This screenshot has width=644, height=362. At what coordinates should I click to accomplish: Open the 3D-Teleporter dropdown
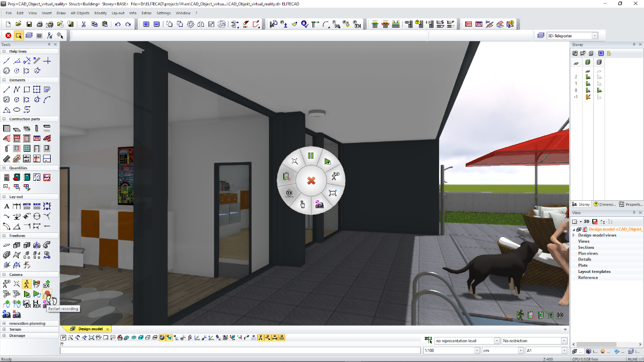(595, 36)
